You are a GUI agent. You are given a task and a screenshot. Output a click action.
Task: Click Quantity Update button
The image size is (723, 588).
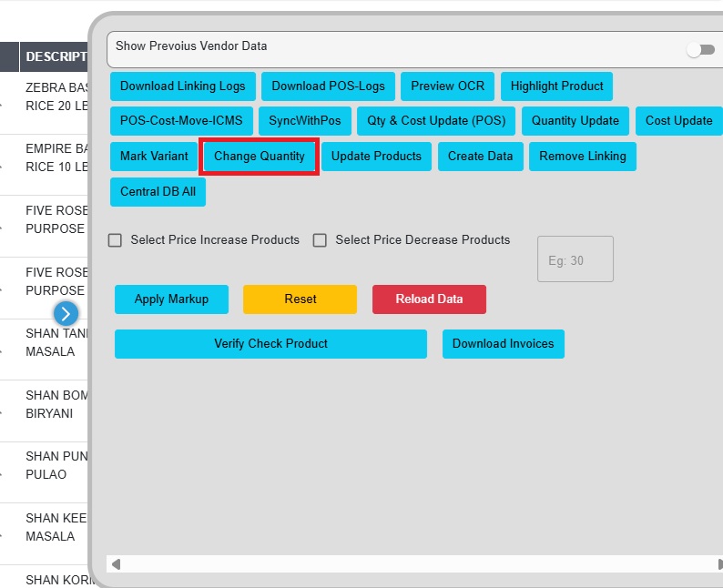pyautogui.click(x=575, y=121)
